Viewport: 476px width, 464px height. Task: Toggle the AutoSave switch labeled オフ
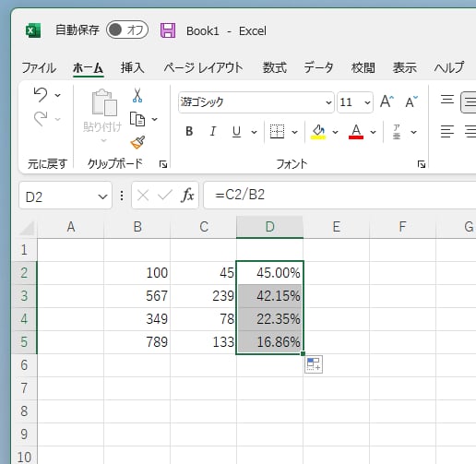pos(127,30)
